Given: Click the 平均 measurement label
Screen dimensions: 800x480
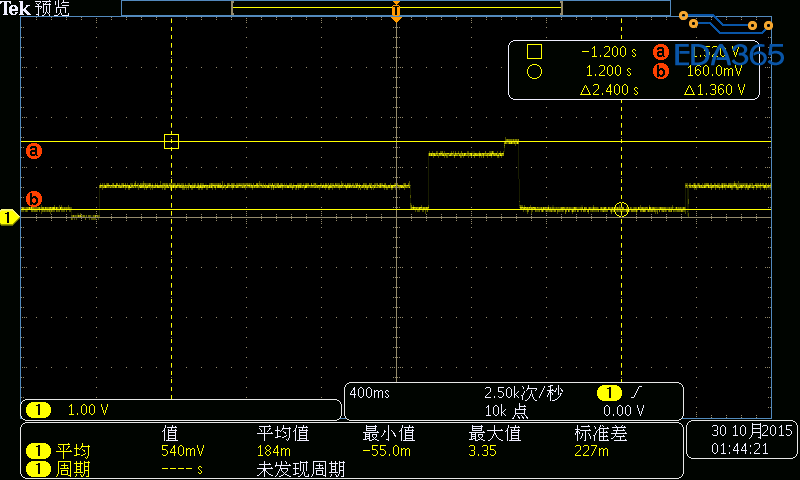Looking at the screenshot, I should pos(73,451).
